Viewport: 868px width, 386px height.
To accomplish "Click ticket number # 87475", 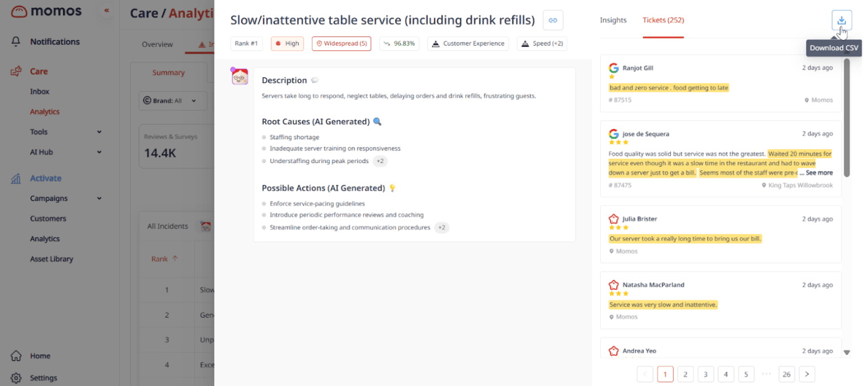I will (x=620, y=186).
